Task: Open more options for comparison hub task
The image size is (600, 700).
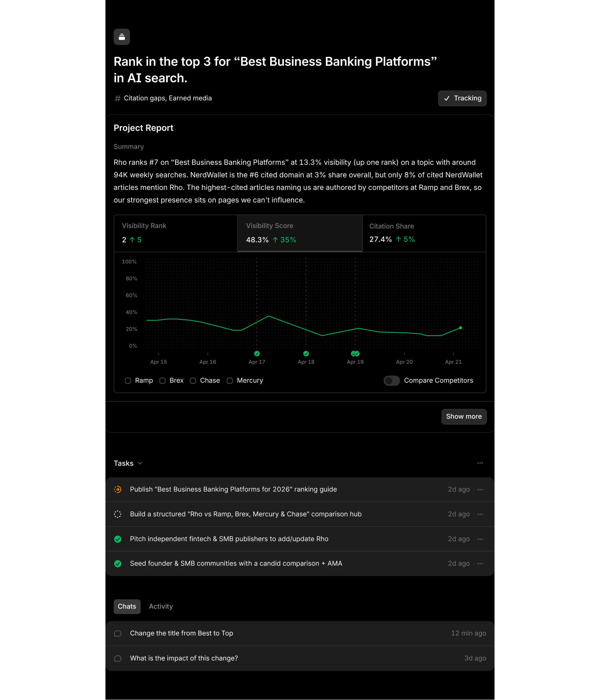Action: tap(480, 514)
